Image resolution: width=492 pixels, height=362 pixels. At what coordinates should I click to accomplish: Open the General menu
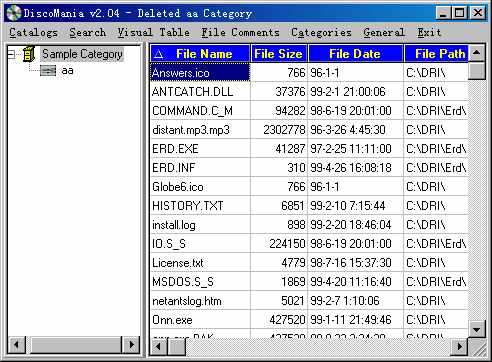pyautogui.click(x=384, y=33)
